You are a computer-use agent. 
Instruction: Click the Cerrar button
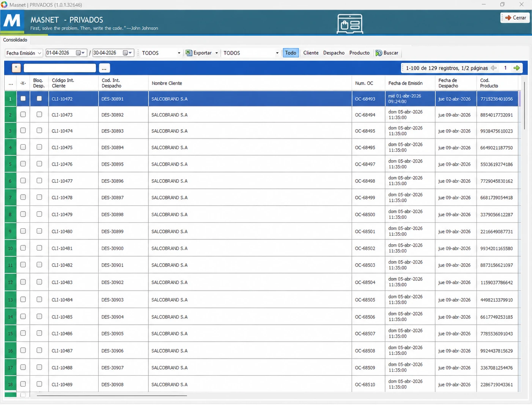[x=515, y=18]
